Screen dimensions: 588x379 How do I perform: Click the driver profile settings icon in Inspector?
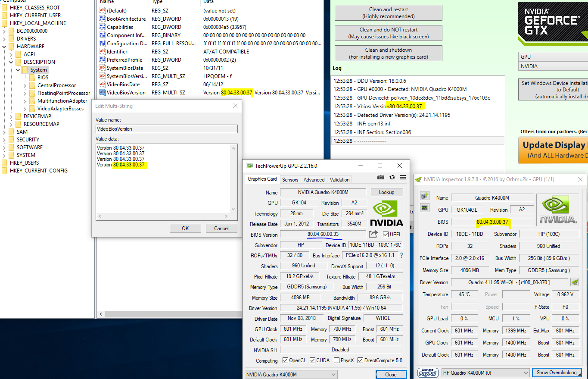(575, 282)
